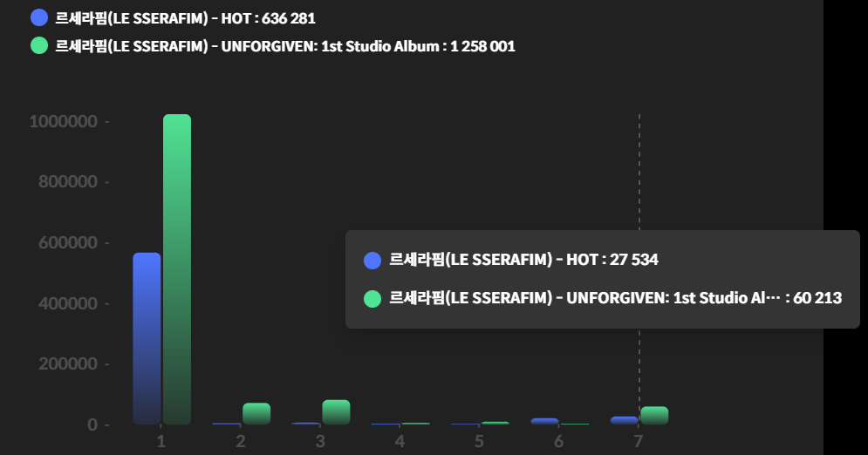Image resolution: width=868 pixels, height=455 pixels.
Task: Click the blue HOT legend circle
Action: click(39, 17)
